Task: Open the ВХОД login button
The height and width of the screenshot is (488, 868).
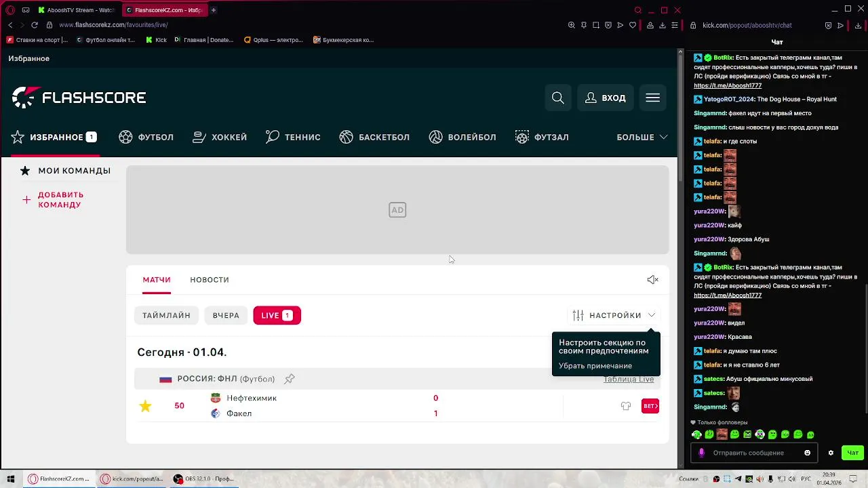Action: (x=606, y=98)
